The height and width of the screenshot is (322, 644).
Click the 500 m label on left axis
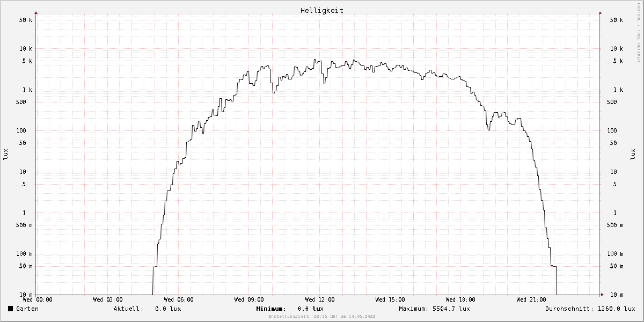click(24, 225)
